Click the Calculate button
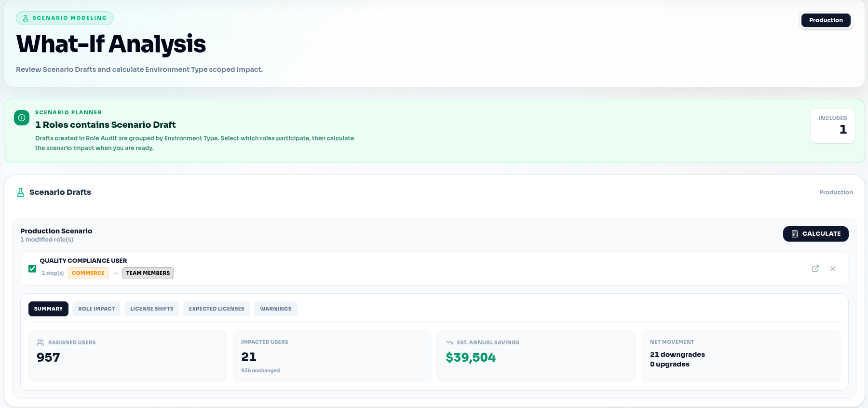Screen dimensions: 868x408 click(x=815, y=234)
